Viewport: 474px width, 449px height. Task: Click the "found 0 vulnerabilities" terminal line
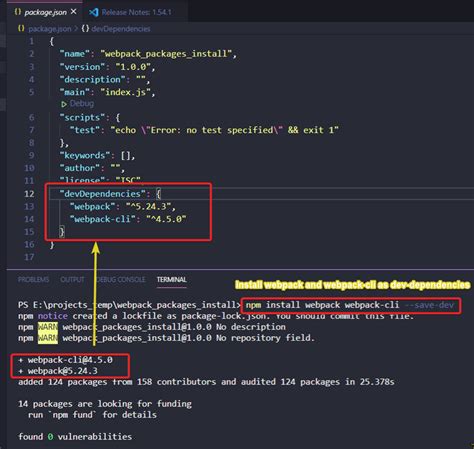(x=75, y=437)
